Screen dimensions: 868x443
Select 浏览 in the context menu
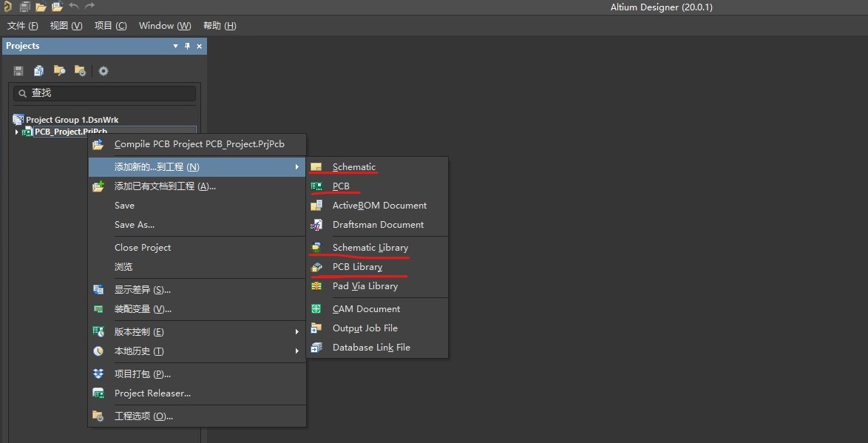click(x=197, y=267)
